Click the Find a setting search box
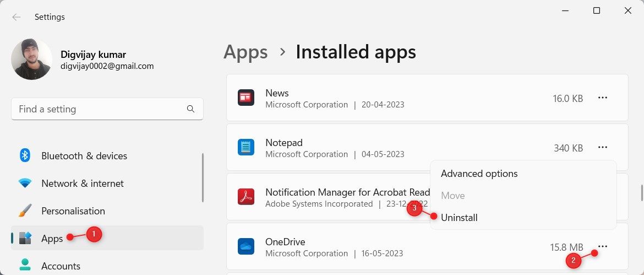 [99, 109]
